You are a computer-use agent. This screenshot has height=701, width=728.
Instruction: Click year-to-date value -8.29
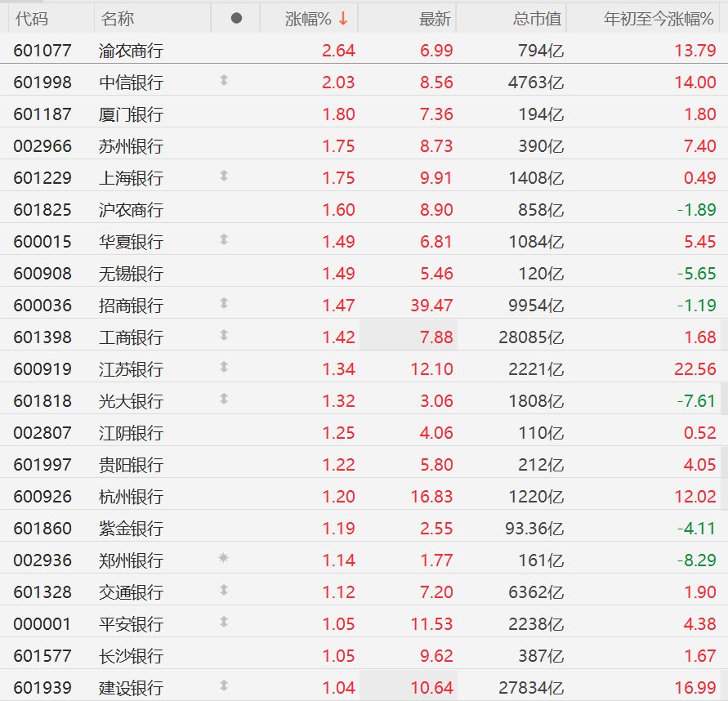[696, 560]
